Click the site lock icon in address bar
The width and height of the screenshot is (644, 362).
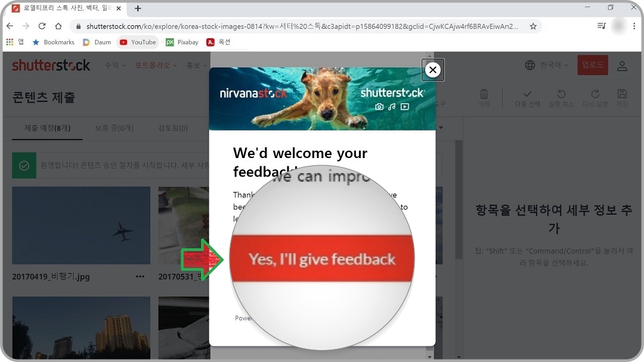(x=78, y=26)
